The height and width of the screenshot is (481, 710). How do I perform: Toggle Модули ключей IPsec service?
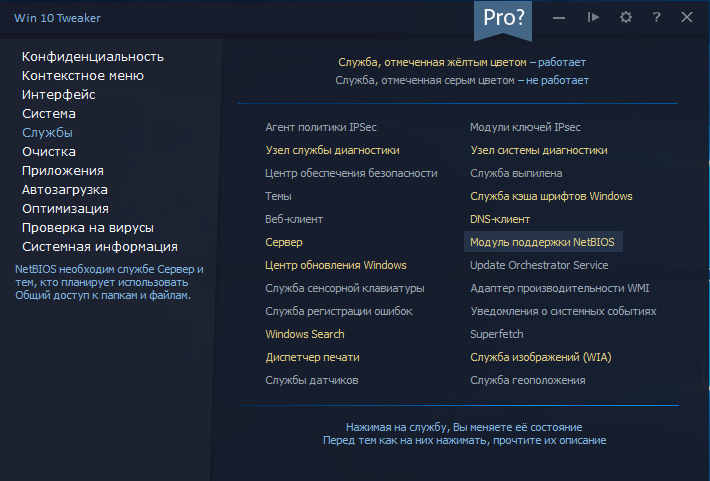[525, 127]
